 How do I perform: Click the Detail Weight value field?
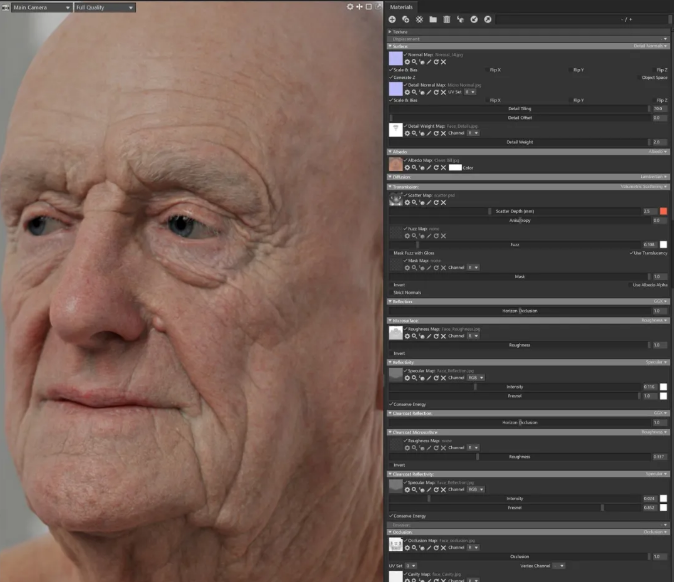pos(660,142)
